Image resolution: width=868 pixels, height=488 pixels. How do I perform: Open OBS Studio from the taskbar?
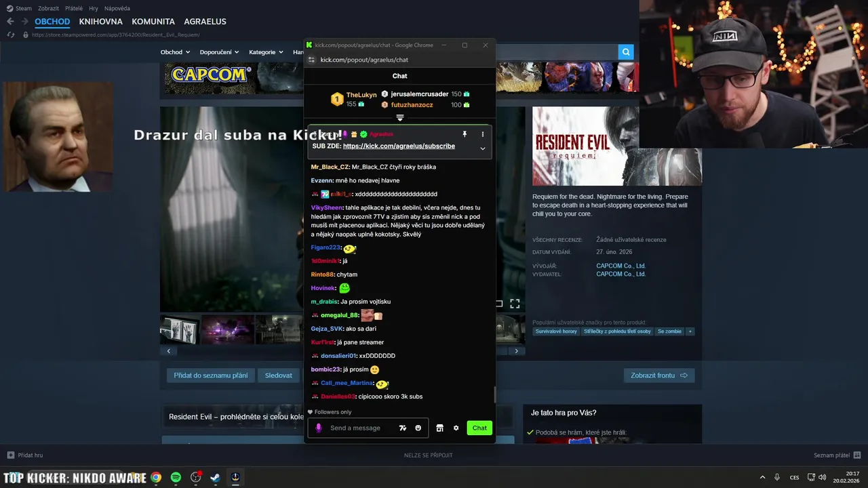point(196,477)
